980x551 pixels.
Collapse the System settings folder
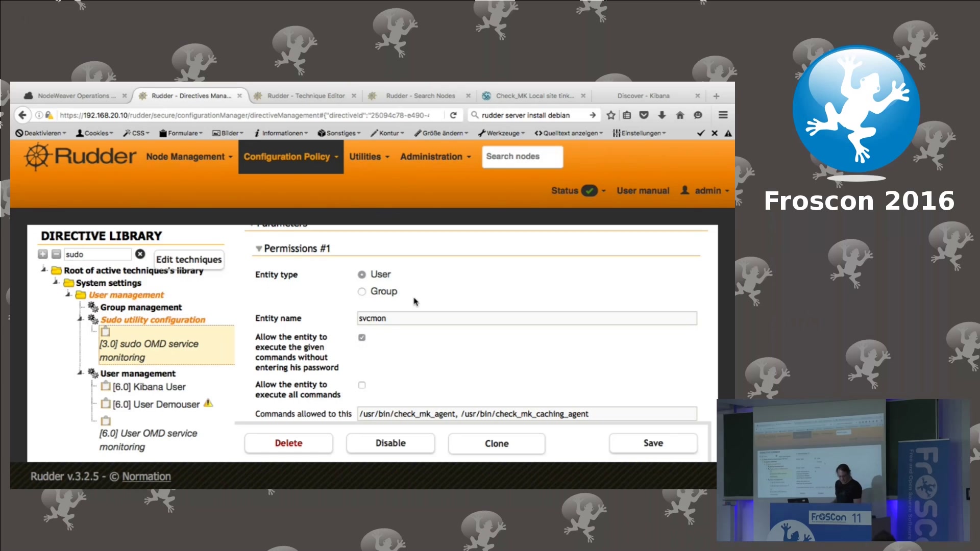click(x=56, y=282)
